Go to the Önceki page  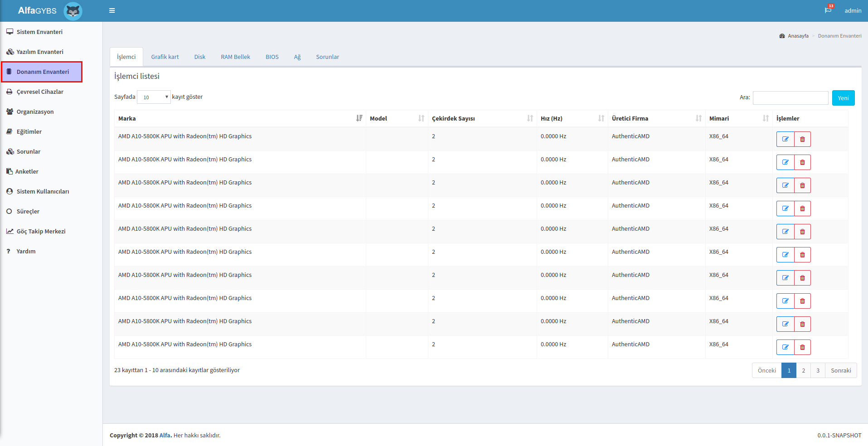[x=767, y=370]
